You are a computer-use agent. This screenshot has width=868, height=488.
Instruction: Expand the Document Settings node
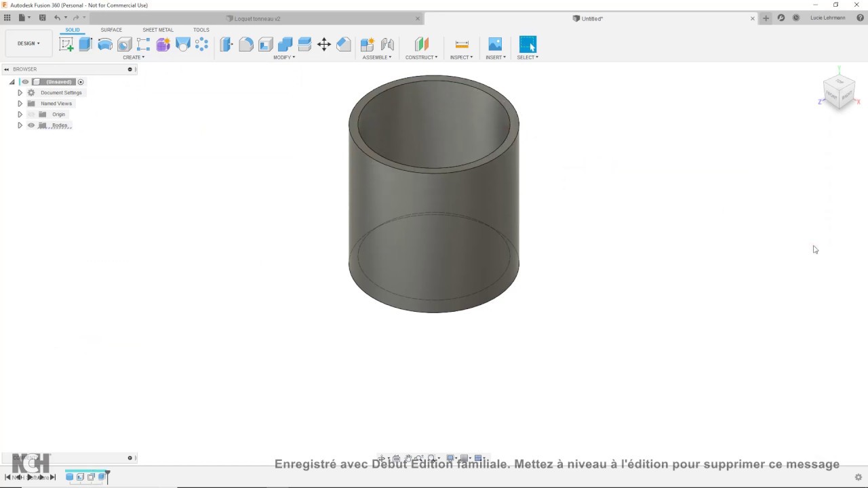(x=20, y=93)
